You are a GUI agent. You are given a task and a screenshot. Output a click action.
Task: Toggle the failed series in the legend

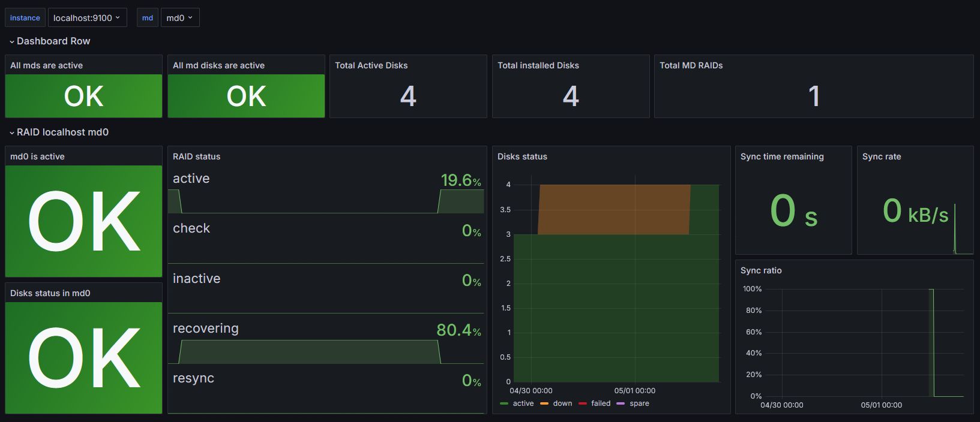point(600,403)
